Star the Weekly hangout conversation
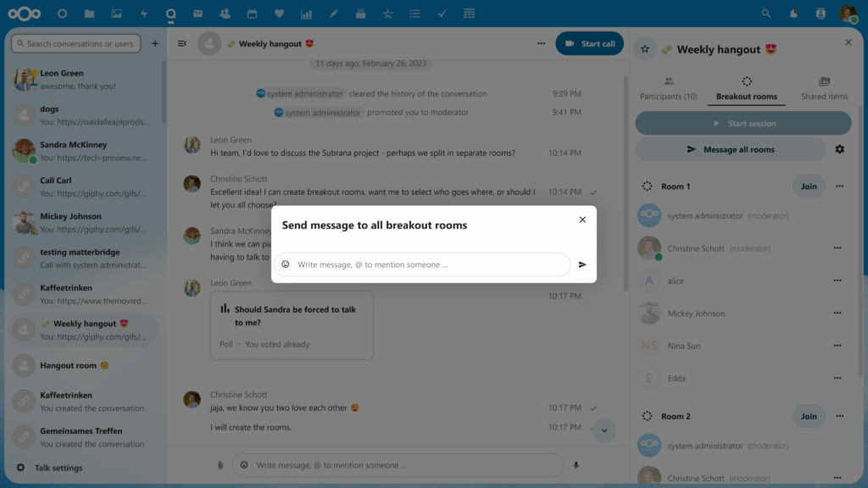The width and height of the screenshot is (868, 488). pyautogui.click(x=646, y=48)
